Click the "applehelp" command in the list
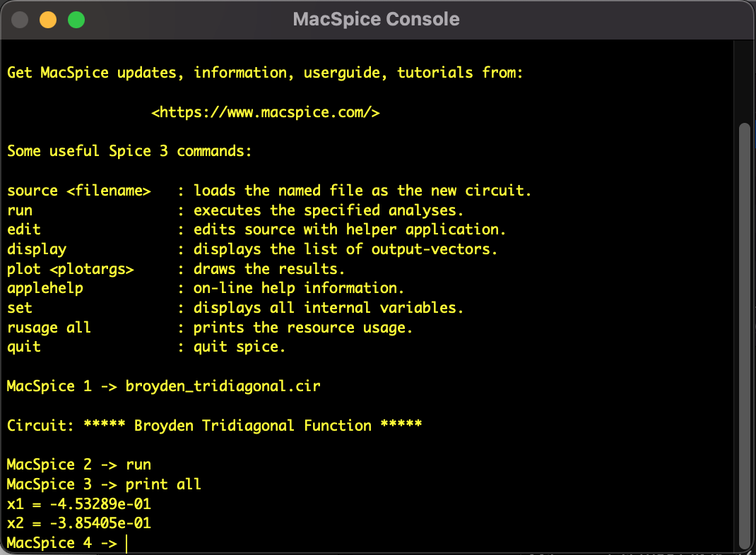756x555 pixels. (45, 288)
